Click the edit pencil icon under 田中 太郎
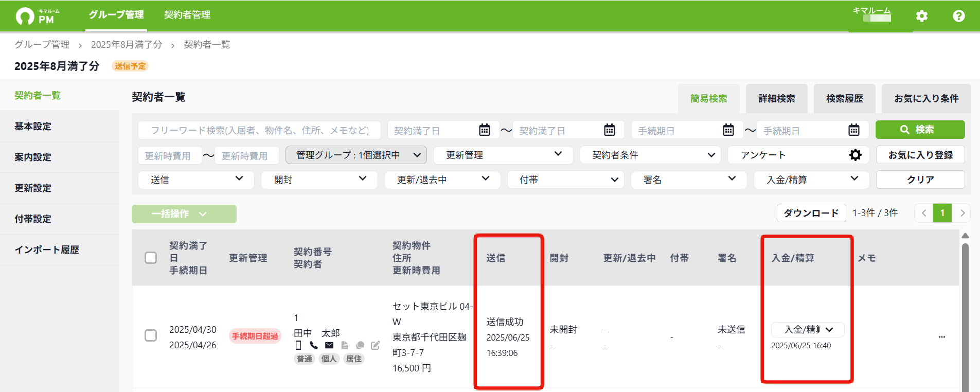The image size is (980, 392). click(376, 345)
